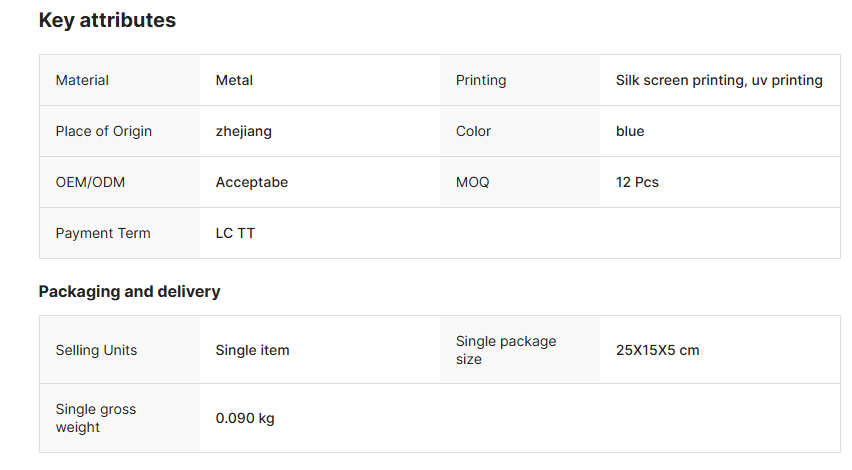Click the Acceptabe value text
852x470 pixels.
click(x=252, y=182)
